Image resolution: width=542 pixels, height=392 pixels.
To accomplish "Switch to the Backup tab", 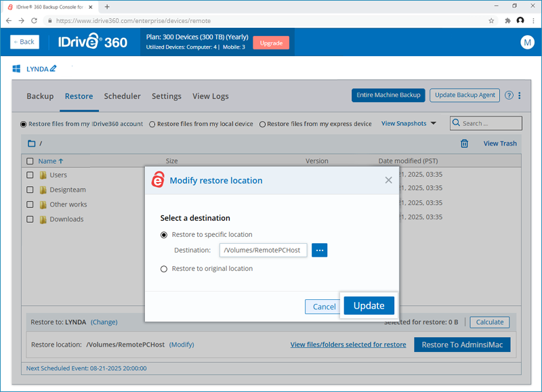I will [40, 96].
